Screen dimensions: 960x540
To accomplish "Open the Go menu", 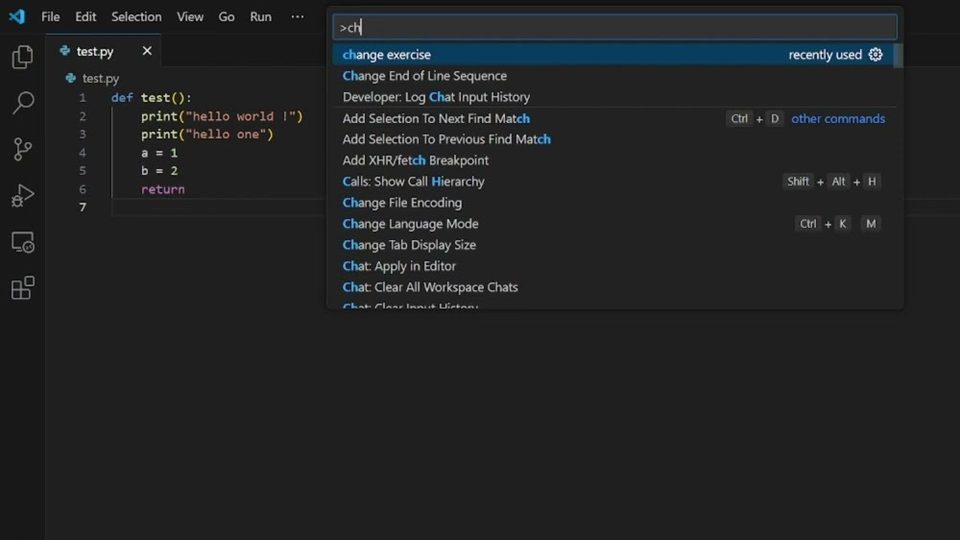I will pyautogui.click(x=227, y=17).
